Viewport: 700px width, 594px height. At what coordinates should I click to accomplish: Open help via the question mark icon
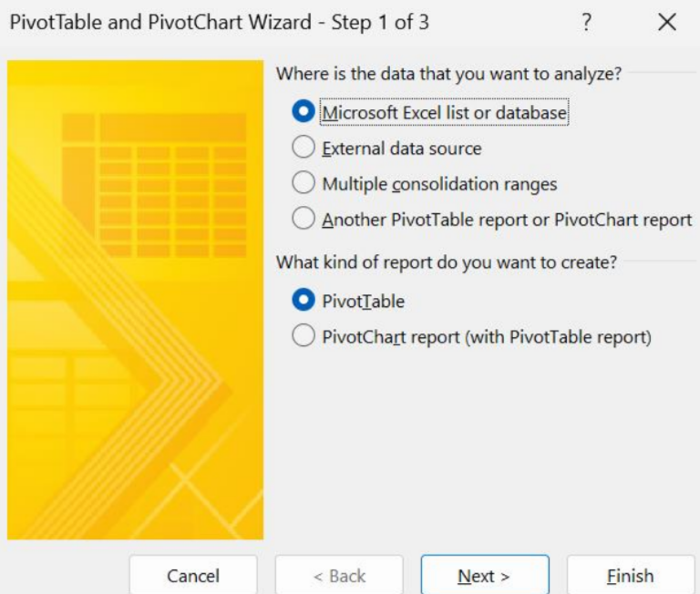(587, 22)
